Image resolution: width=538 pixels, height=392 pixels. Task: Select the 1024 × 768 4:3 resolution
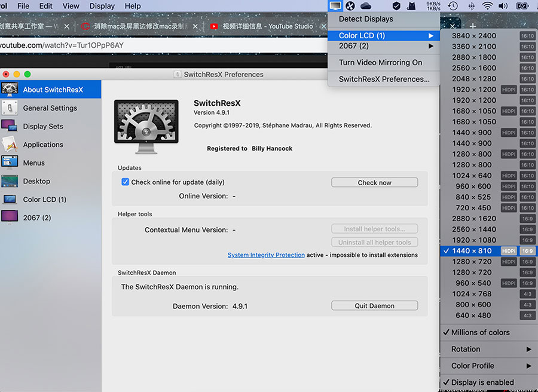coord(488,294)
